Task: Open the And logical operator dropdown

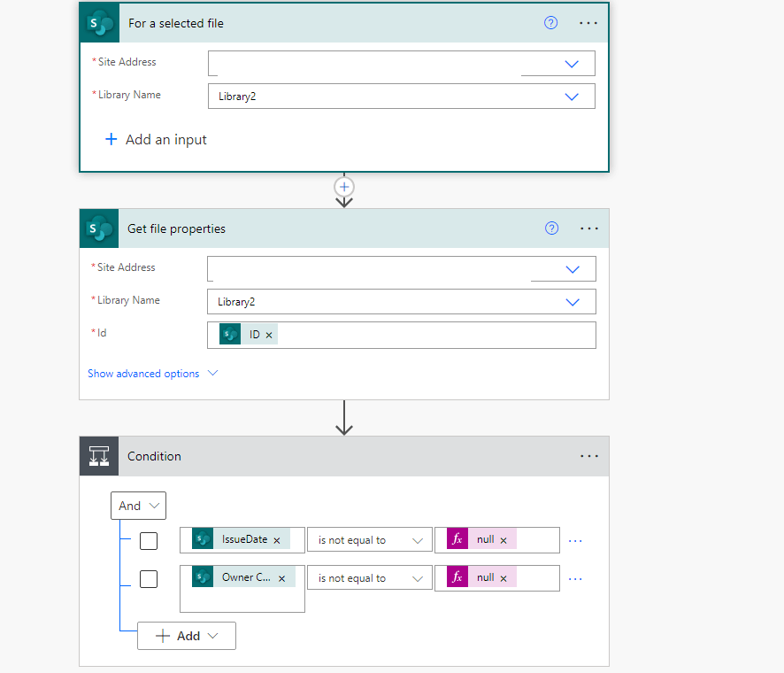Action: click(x=139, y=506)
